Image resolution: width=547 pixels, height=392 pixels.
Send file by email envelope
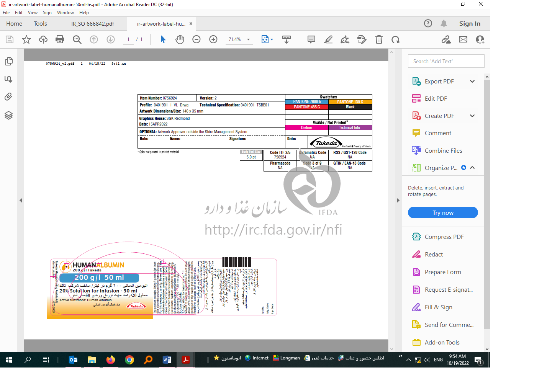pos(463,39)
